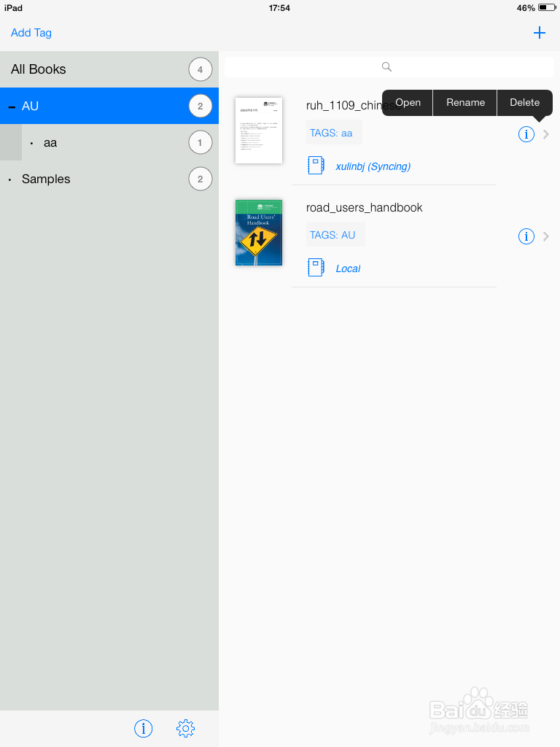560x747 pixels.
Task: Choose Rename in the popup menu
Action: 465,102
